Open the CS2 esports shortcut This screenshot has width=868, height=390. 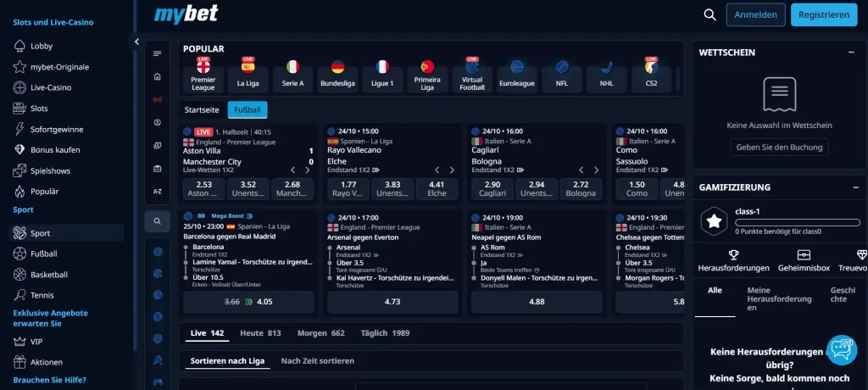(652, 75)
